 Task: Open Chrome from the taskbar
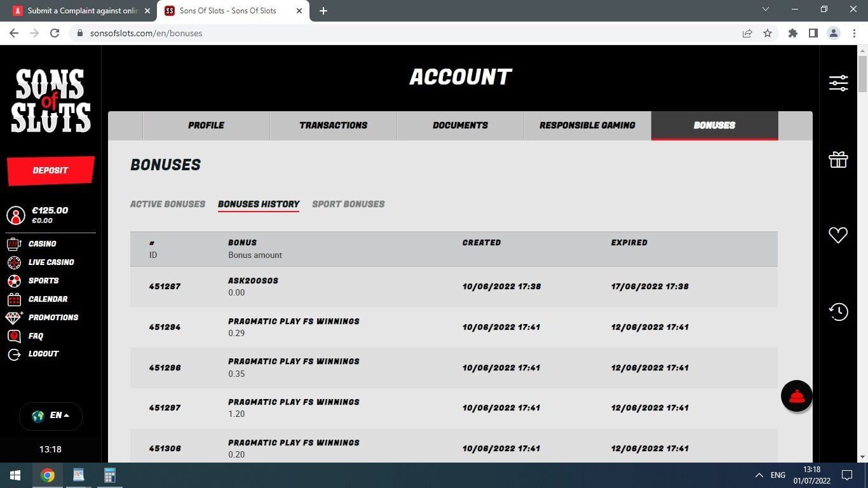tap(48, 475)
